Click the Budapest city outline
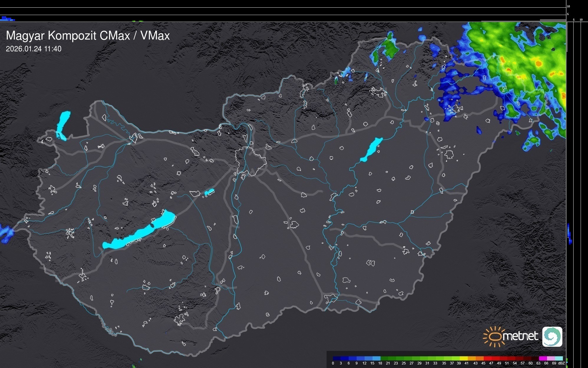Screen dimensions: 588x368 click(x=251, y=161)
